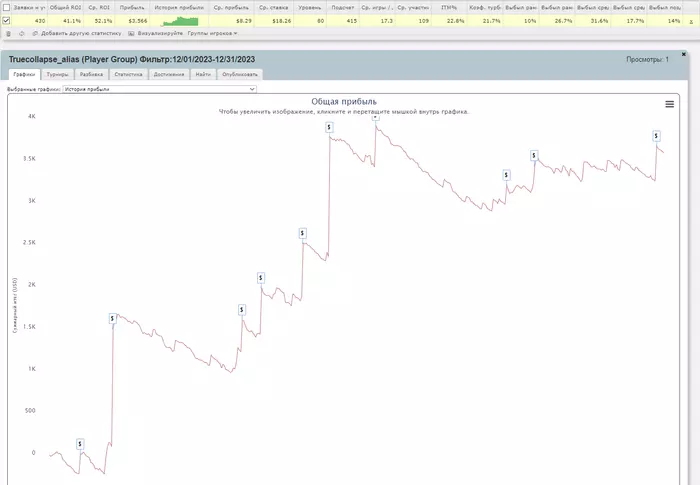The height and width of the screenshot is (485, 700).
Task: Go to the Статистика tab
Action: pyautogui.click(x=129, y=74)
